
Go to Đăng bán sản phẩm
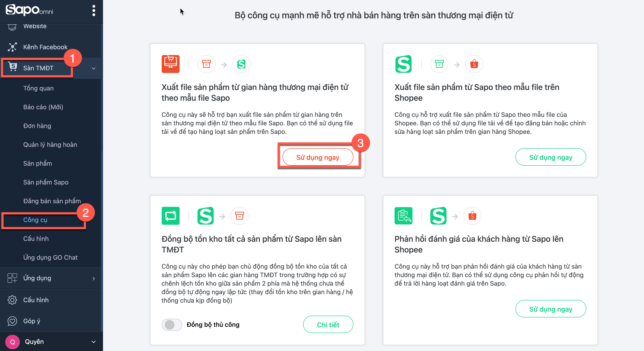pos(52,201)
